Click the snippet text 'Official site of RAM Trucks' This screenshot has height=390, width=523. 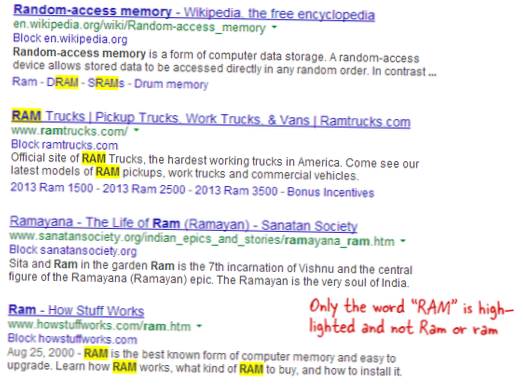pos(77,158)
